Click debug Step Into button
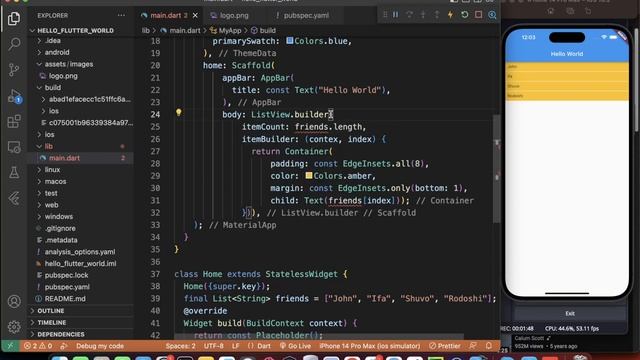The image size is (640, 360). point(423,15)
